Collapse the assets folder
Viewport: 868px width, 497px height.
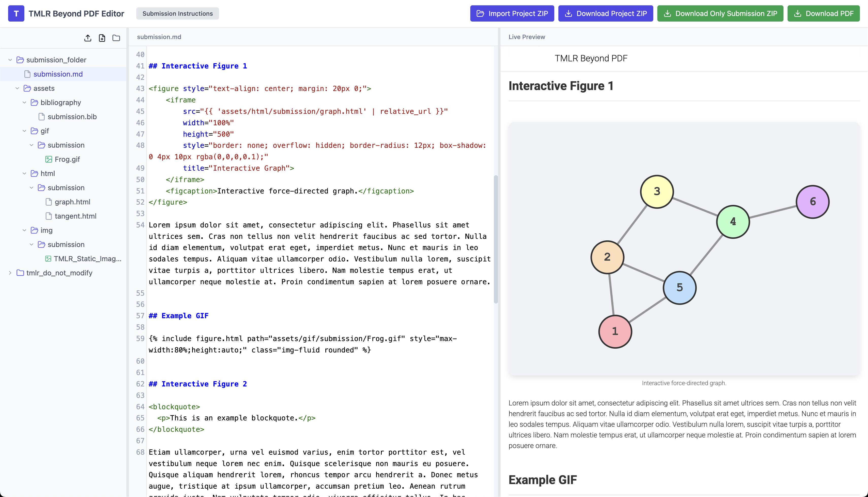pyautogui.click(x=18, y=88)
